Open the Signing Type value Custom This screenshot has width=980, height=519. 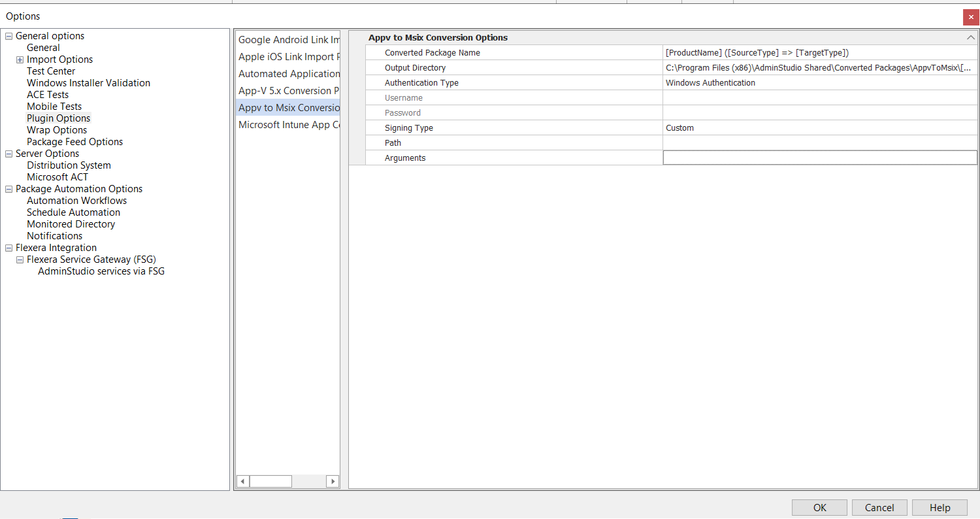coord(819,128)
